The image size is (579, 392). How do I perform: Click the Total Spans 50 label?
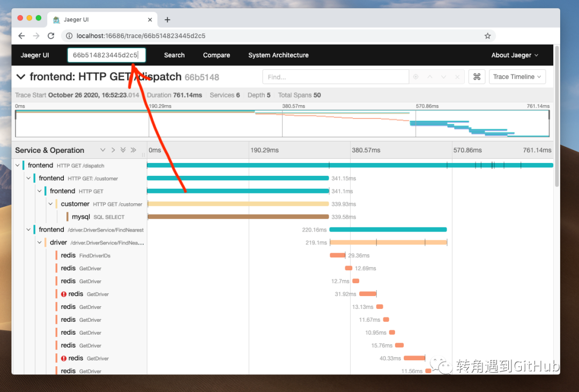coord(300,95)
